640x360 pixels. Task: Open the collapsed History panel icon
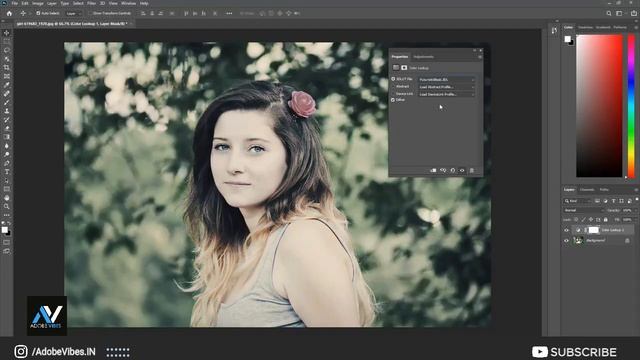[554, 31]
